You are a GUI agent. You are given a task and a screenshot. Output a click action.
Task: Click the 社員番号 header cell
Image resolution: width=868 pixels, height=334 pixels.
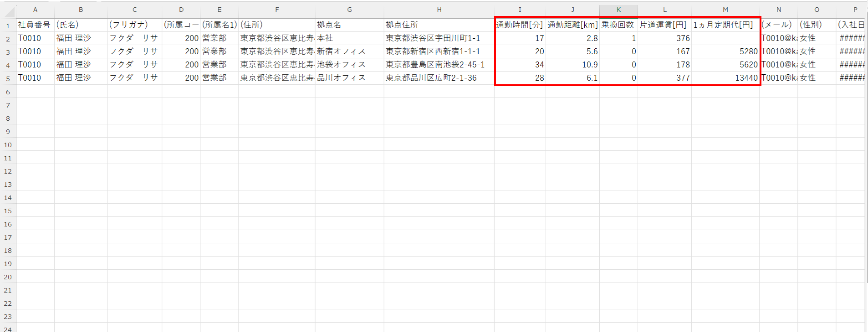[x=35, y=25]
